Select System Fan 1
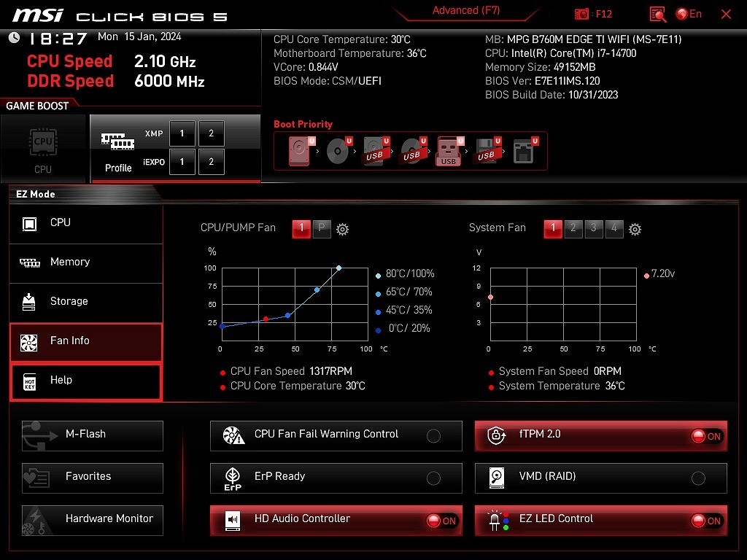The width and height of the screenshot is (747, 560). coord(553,228)
